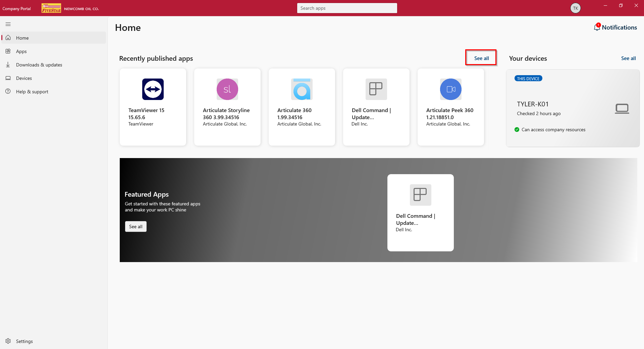Open the notifications bell icon
644x349 pixels.
pos(597,27)
